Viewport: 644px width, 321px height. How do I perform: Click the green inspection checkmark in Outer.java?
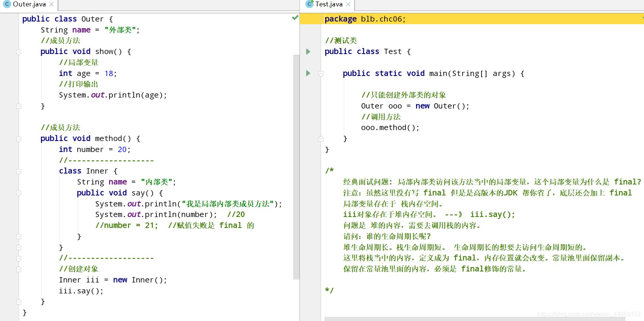coord(295,18)
